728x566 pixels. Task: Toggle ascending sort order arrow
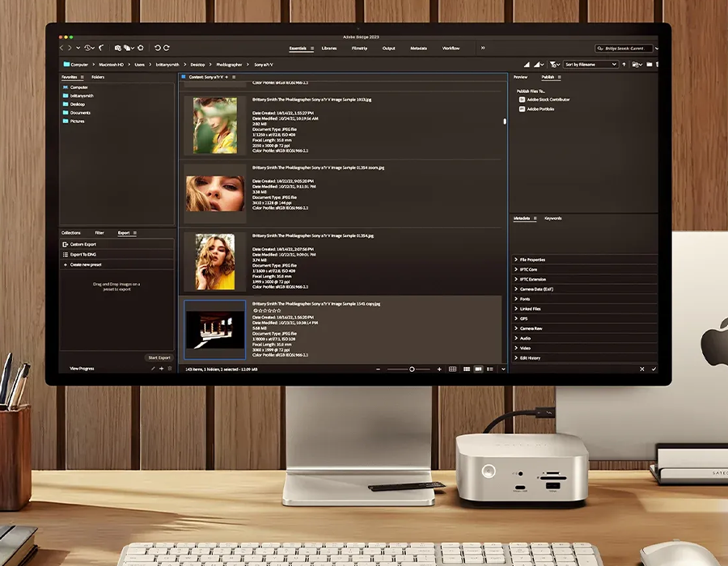(x=623, y=64)
